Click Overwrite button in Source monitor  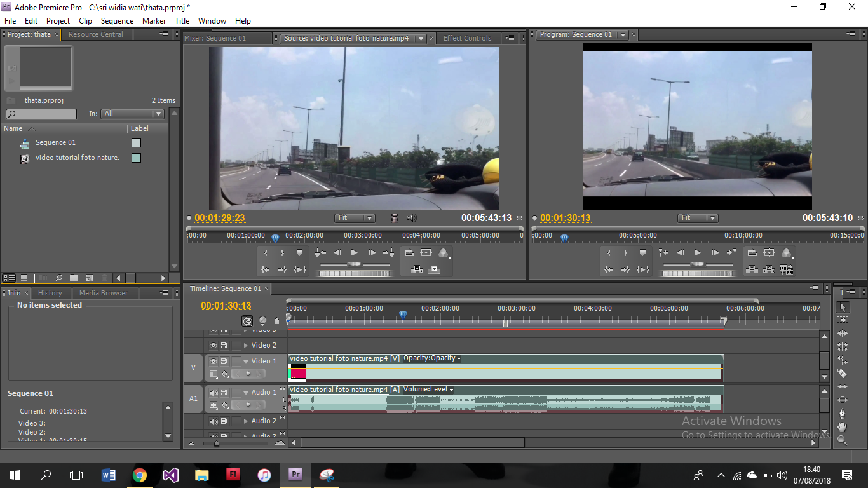click(x=434, y=269)
